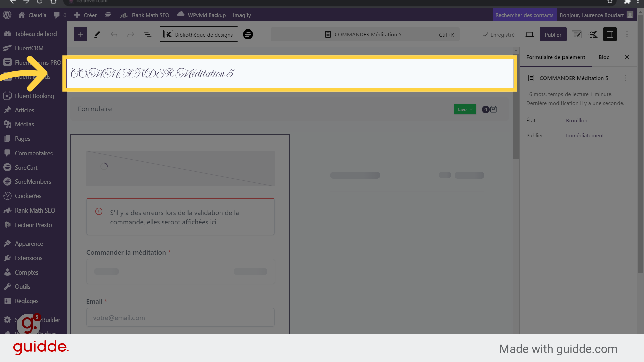Image resolution: width=644 pixels, height=362 pixels.
Task: Click the editor canvas vertical scrollbar
Action: 516,107
